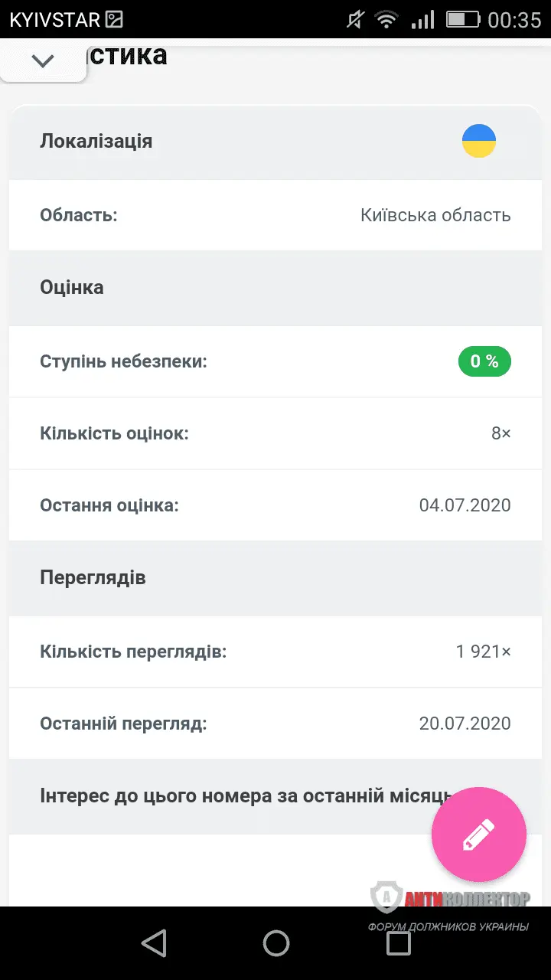Tap the last view date 20.07.2020
551x980 pixels.
click(x=465, y=724)
